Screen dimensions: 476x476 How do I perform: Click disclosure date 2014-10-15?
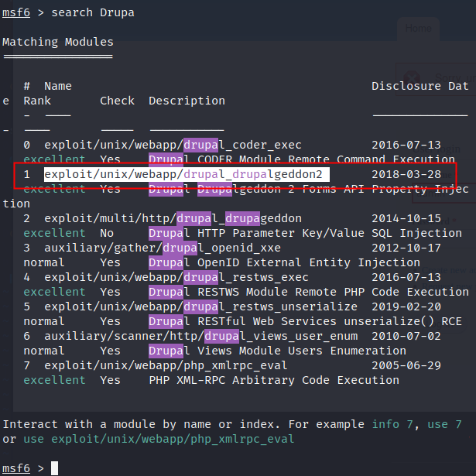point(406,218)
